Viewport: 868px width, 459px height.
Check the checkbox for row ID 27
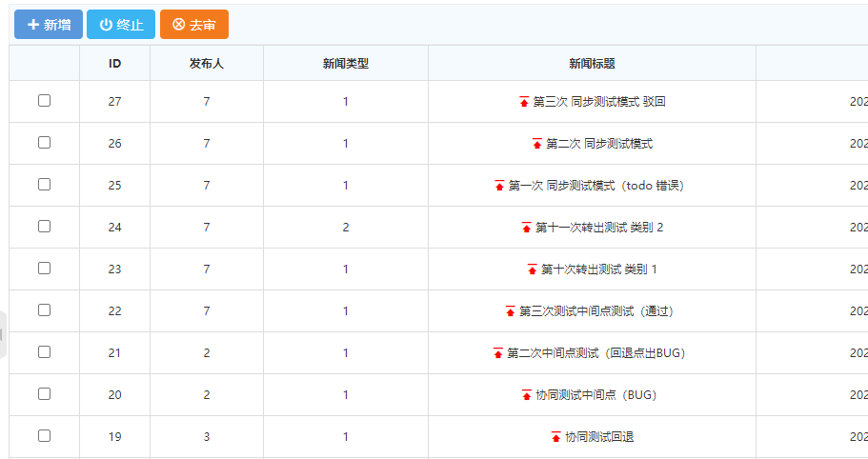pyautogui.click(x=44, y=101)
